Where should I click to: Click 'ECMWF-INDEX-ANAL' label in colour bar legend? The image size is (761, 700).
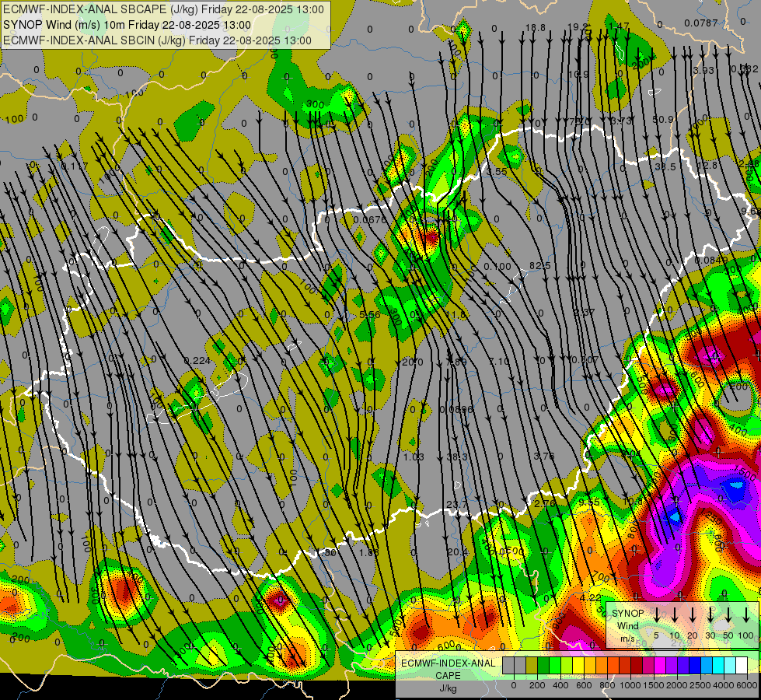(448, 663)
